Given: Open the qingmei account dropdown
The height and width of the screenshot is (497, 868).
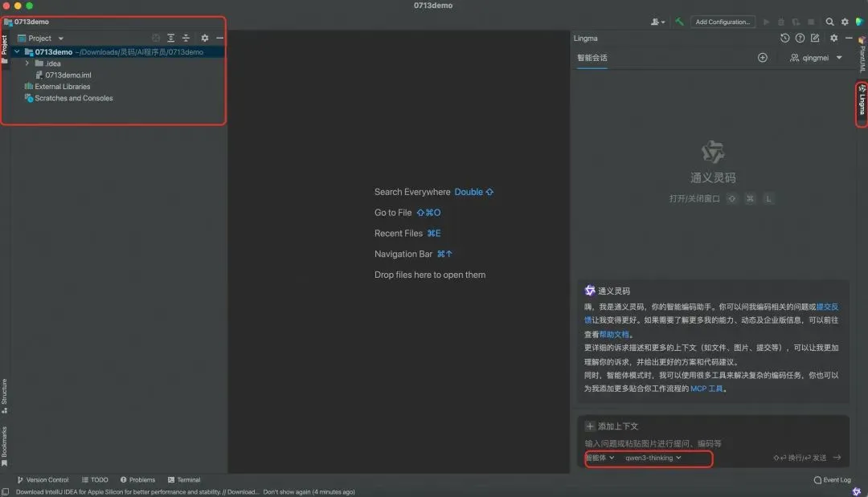Looking at the screenshot, I should [816, 58].
